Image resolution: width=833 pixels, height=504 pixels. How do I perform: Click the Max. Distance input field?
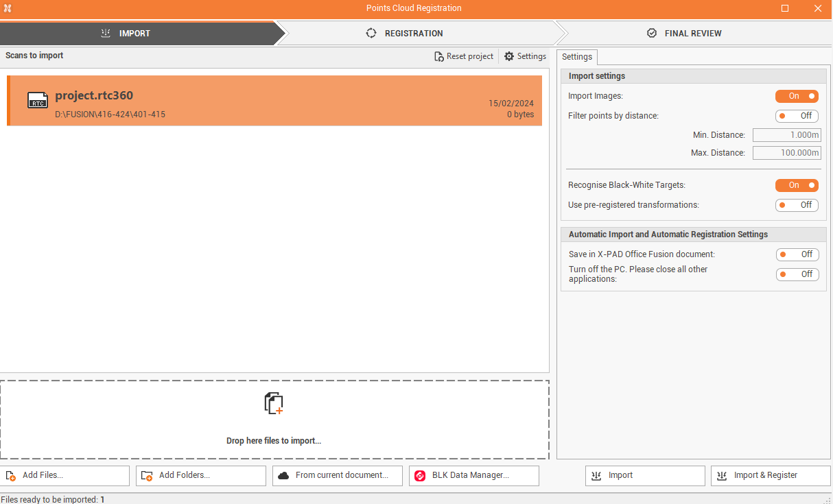pyautogui.click(x=786, y=153)
